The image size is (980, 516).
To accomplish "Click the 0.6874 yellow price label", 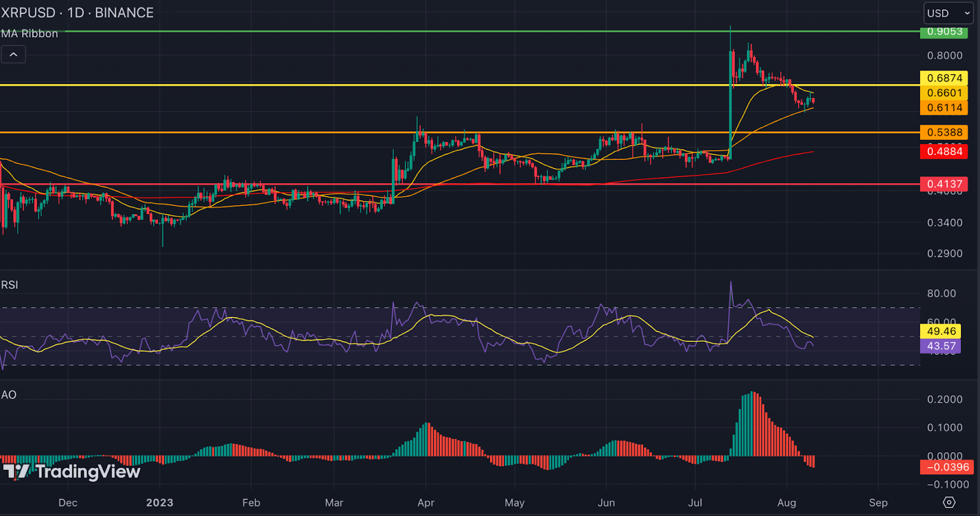I will click(944, 78).
